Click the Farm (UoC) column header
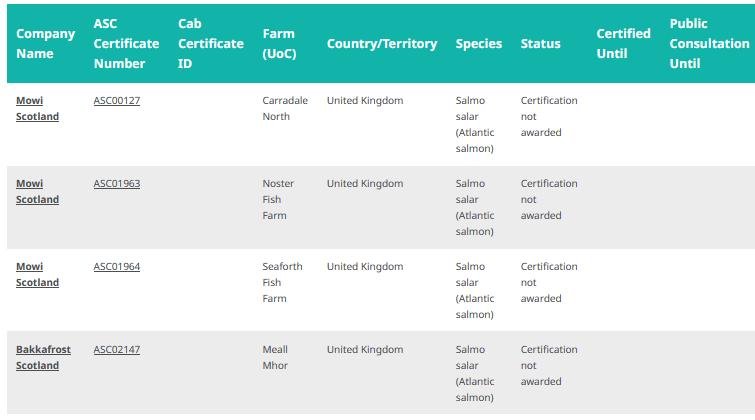Image resolution: width=755 pixels, height=420 pixels. tap(279, 43)
